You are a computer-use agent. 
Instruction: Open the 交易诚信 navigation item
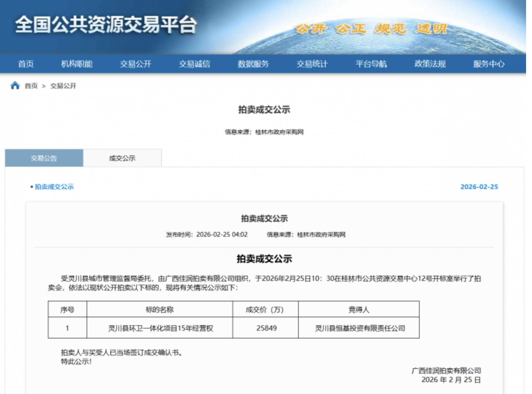click(x=194, y=64)
